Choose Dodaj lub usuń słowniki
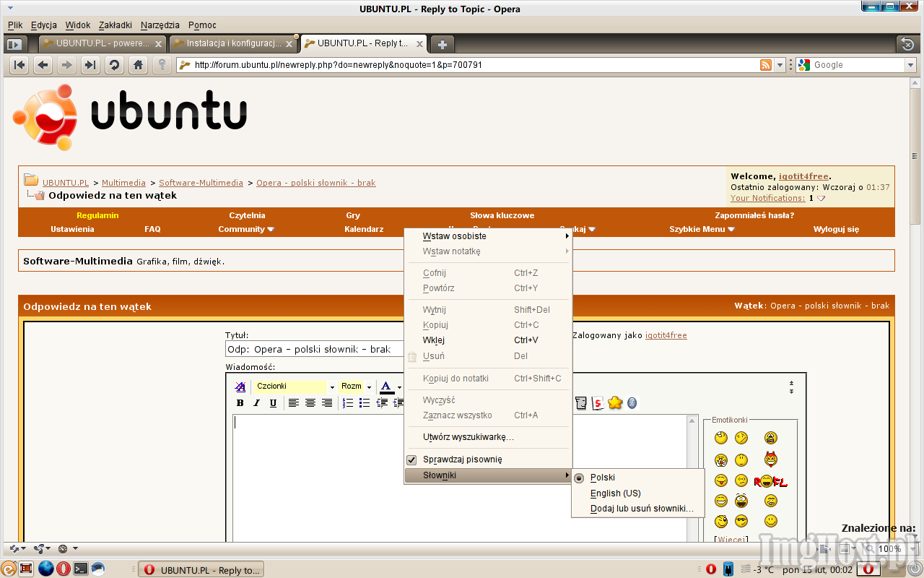 (637, 509)
